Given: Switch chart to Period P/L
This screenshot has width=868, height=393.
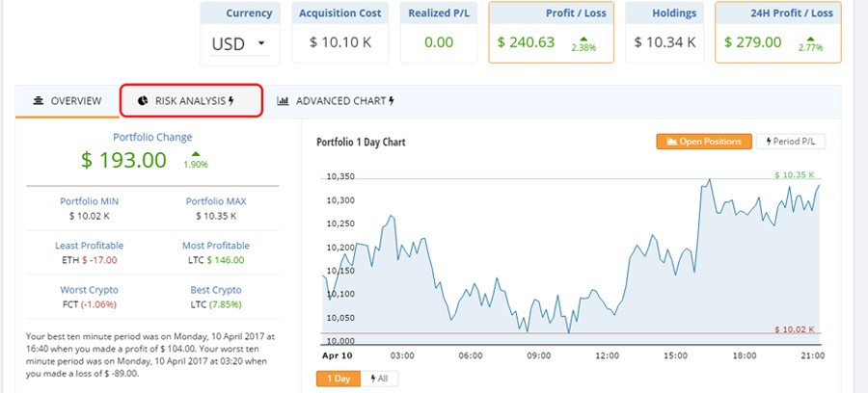Looking at the screenshot, I should [790, 142].
